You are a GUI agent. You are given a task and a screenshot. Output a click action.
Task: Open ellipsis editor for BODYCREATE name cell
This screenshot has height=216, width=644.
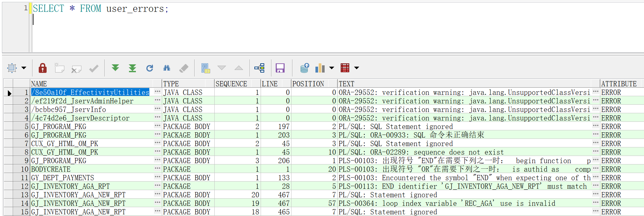157,169
